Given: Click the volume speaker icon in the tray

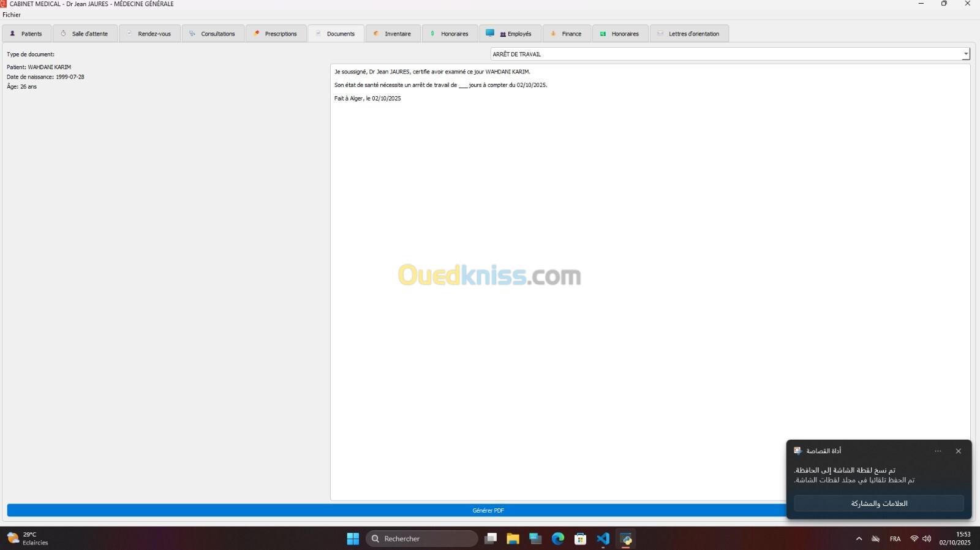Looking at the screenshot, I should point(927,539).
